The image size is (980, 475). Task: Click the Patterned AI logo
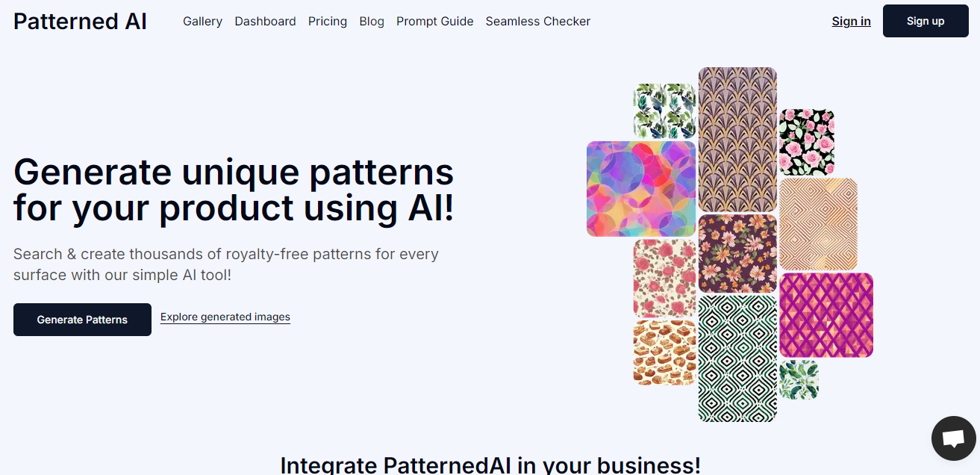coord(80,21)
